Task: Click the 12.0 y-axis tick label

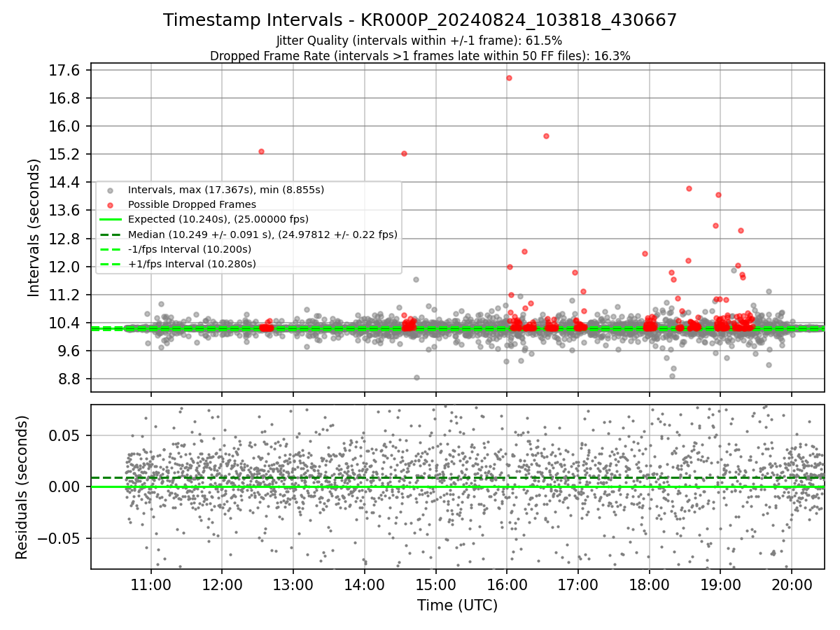Action: click(66, 267)
